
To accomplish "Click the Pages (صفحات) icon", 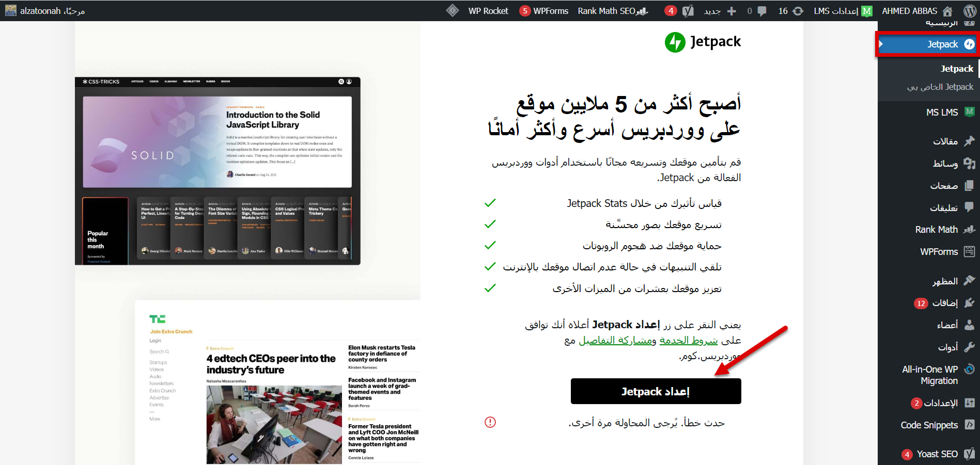I will tap(970, 185).
